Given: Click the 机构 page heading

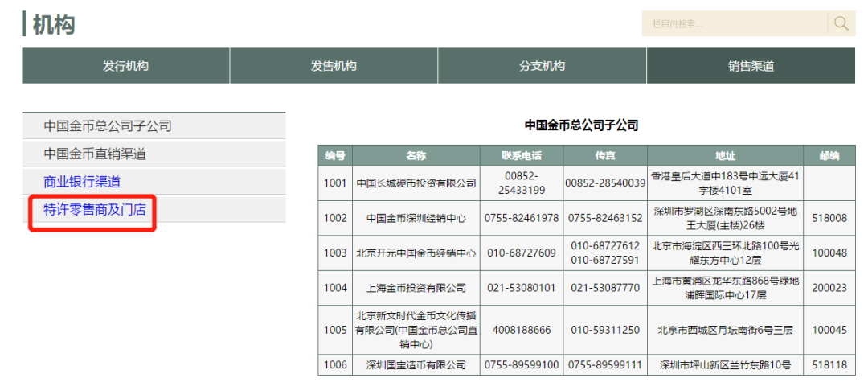Looking at the screenshot, I should click(54, 24).
